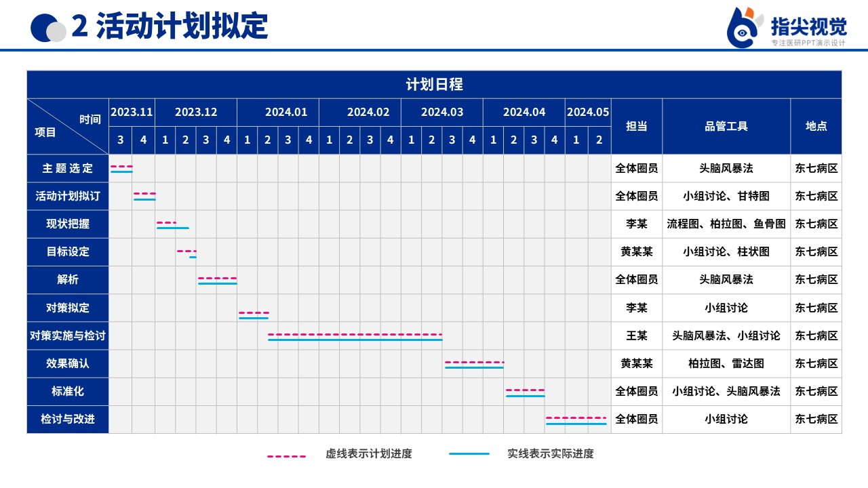The width and height of the screenshot is (868, 488).
Task: Click 头脑风暴法、小组讨论 tool cell
Action: coord(726,335)
